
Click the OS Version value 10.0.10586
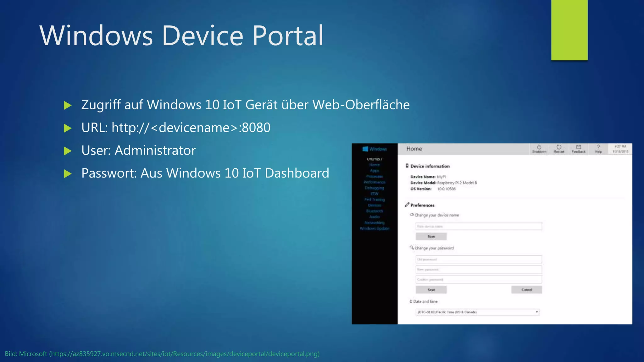click(446, 189)
